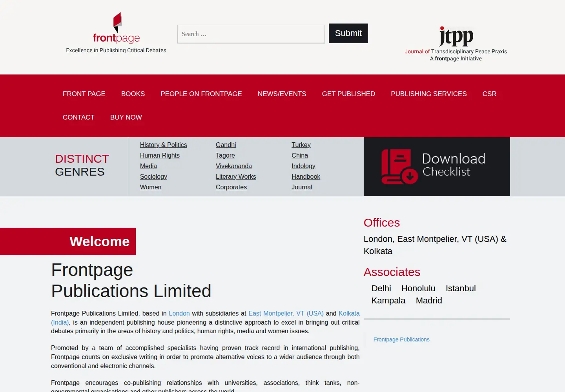This screenshot has width=565, height=392.
Task: Browse the Media genre
Action: (148, 166)
